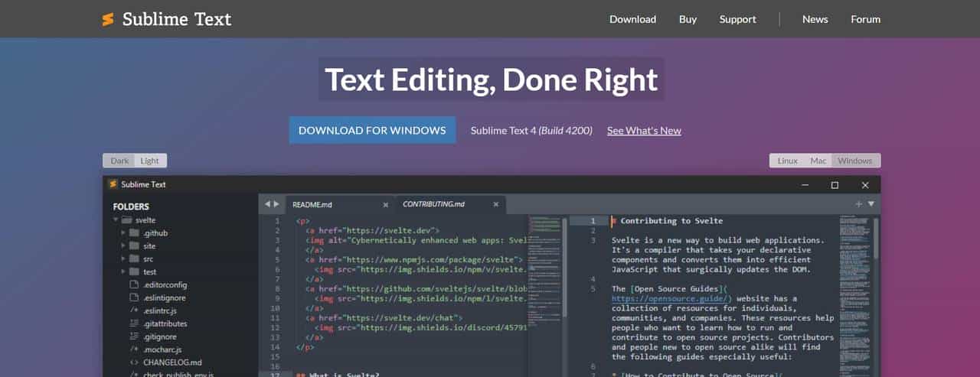
Task: Show the Mac version preview
Action: pyautogui.click(x=818, y=161)
